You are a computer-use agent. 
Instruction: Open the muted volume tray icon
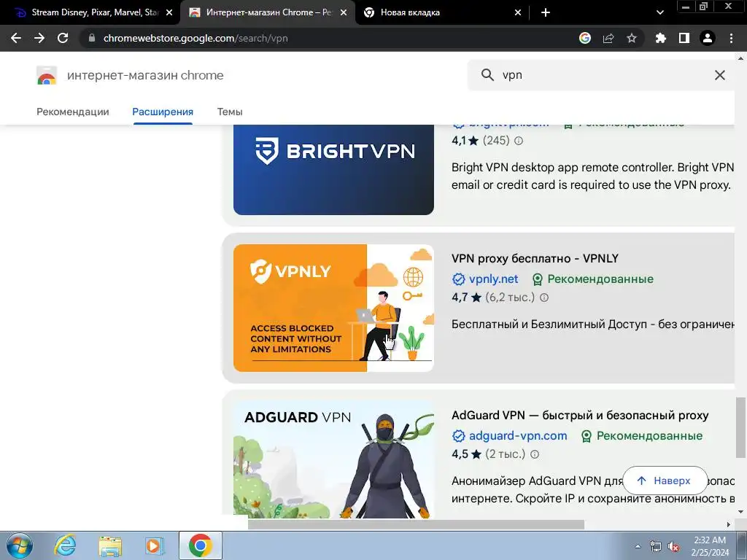673,546
